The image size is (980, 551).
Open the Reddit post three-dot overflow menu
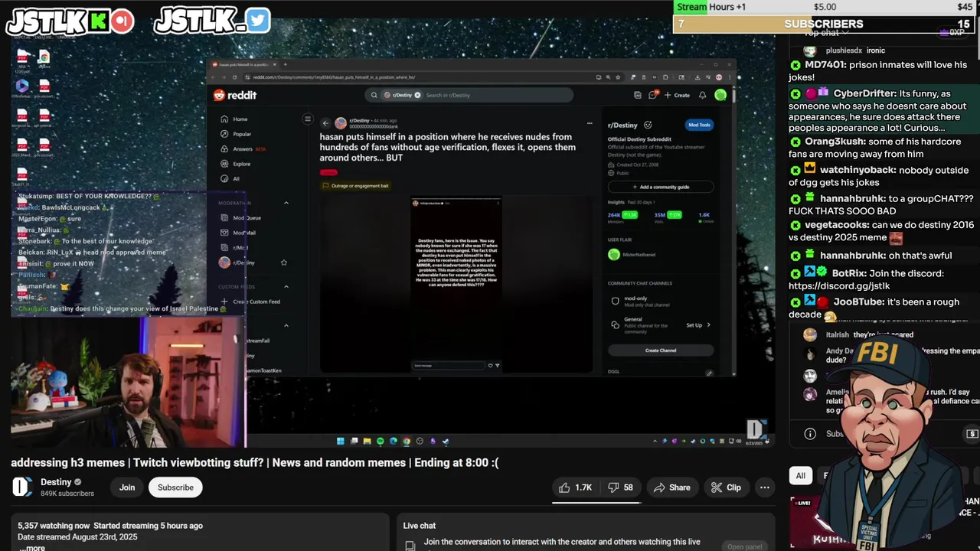click(589, 123)
